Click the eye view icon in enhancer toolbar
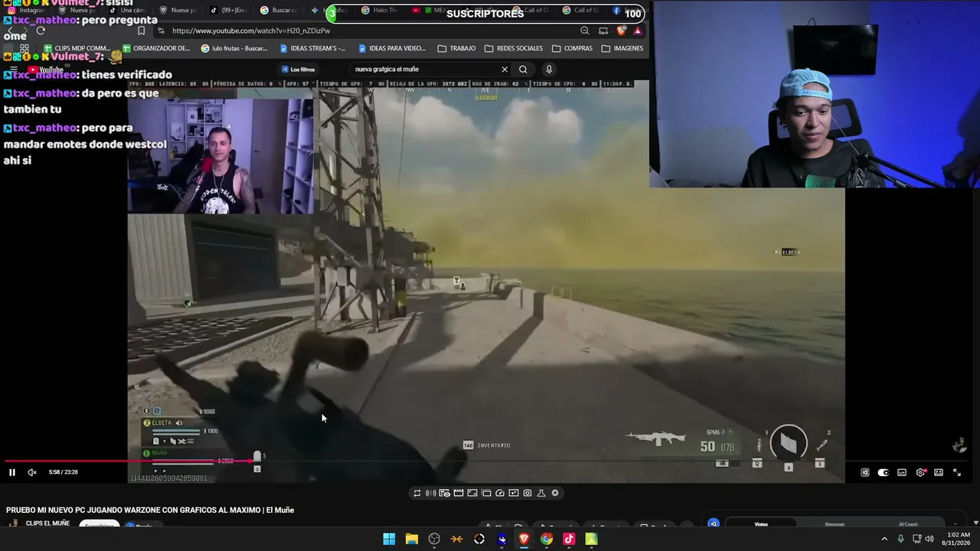This screenshot has width=980, height=551. 445,493
